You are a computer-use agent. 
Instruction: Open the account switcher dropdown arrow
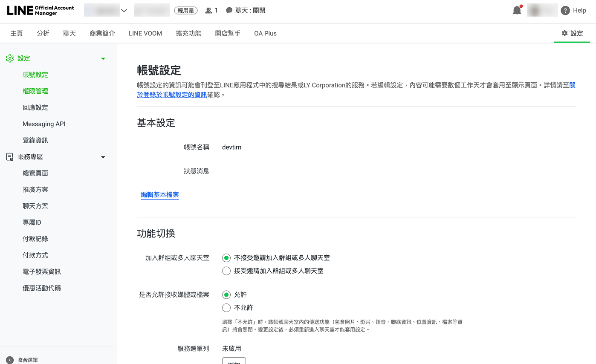pyautogui.click(x=124, y=11)
